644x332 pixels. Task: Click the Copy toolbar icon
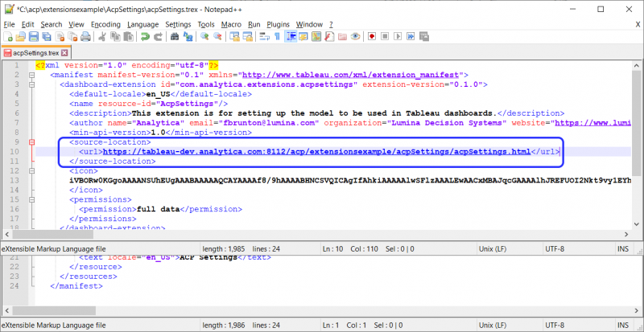coord(115,37)
